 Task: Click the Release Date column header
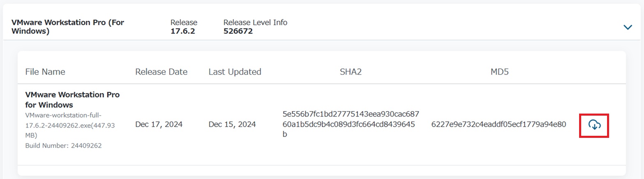coord(161,72)
